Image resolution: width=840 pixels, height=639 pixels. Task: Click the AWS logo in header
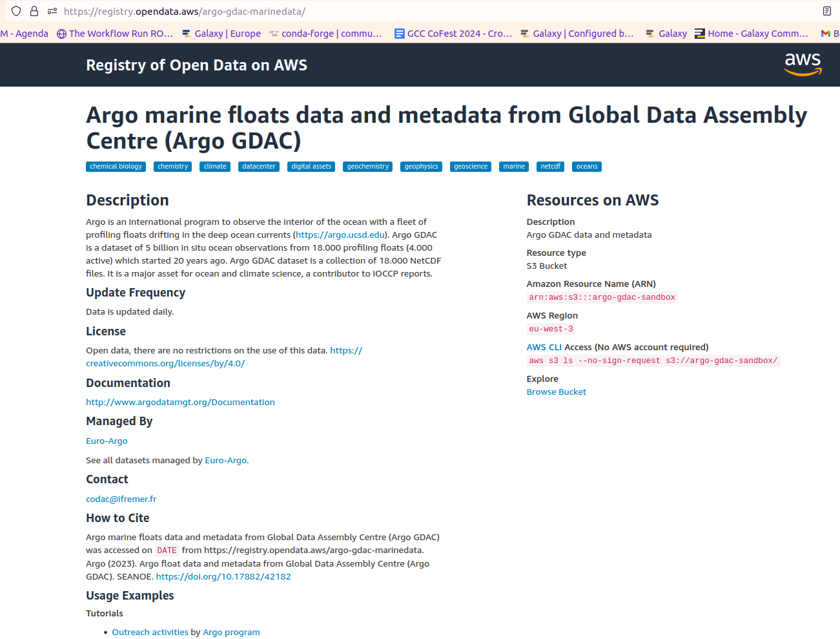click(803, 65)
